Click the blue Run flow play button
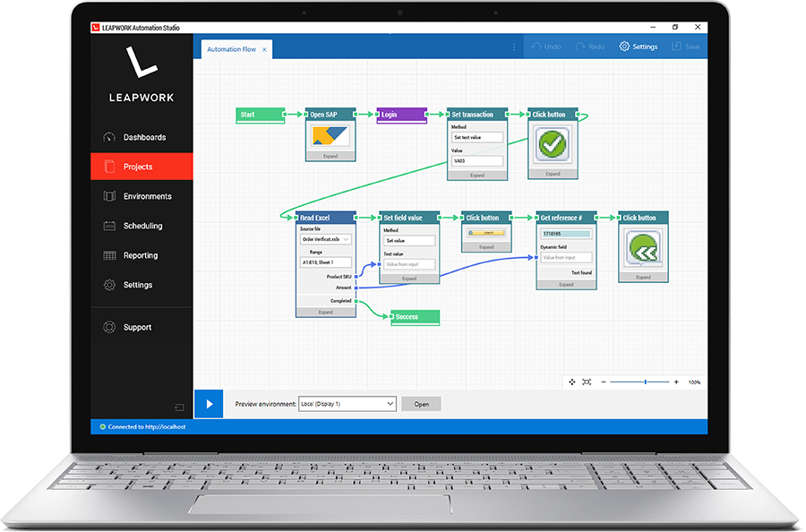Viewport: 806px width, 532px height. [x=209, y=404]
